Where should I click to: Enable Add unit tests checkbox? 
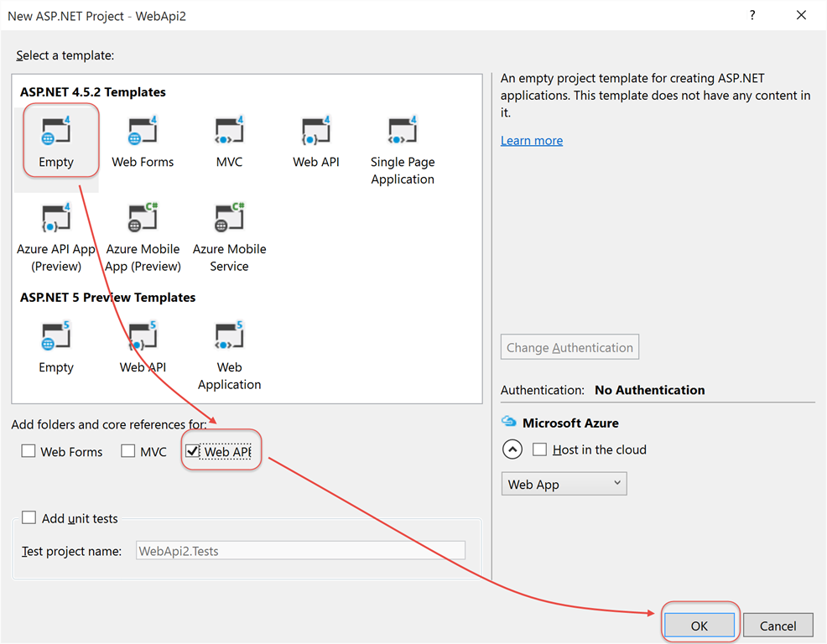point(29,518)
